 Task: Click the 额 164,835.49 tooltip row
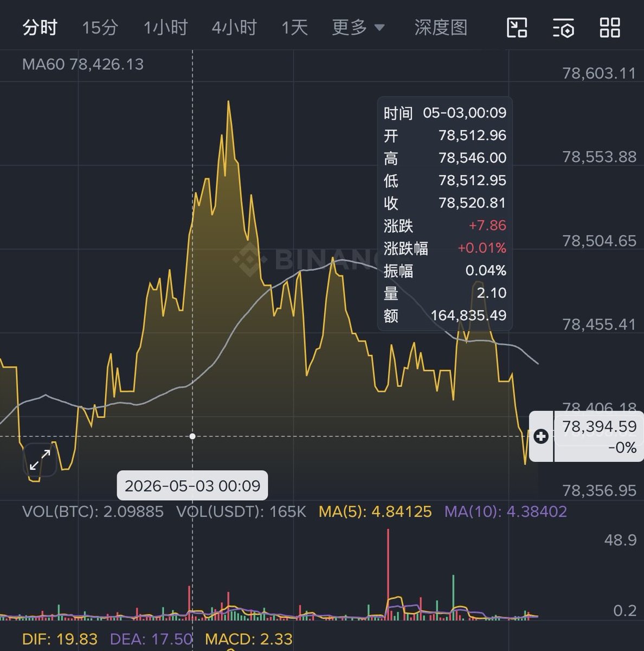445,315
